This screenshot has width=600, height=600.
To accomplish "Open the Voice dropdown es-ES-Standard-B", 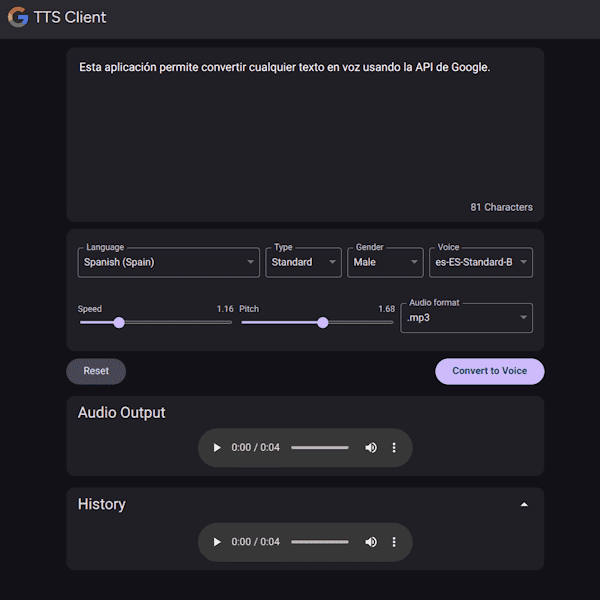I will 480,262.
